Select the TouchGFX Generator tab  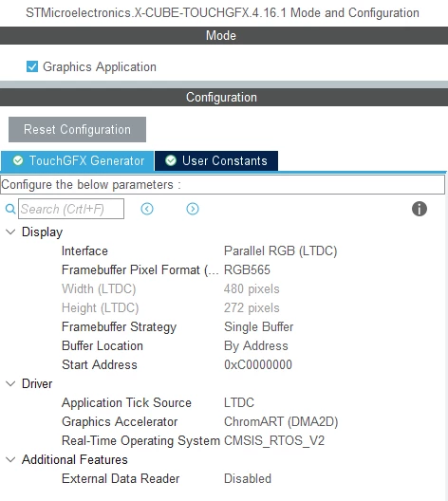click(x=78, y=160)
